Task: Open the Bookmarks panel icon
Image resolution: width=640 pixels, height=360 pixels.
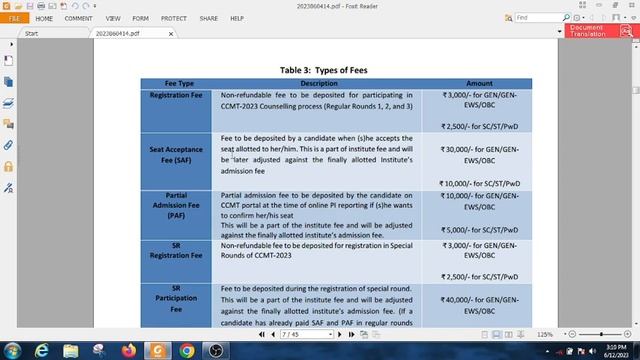Action: pos(8,61)
